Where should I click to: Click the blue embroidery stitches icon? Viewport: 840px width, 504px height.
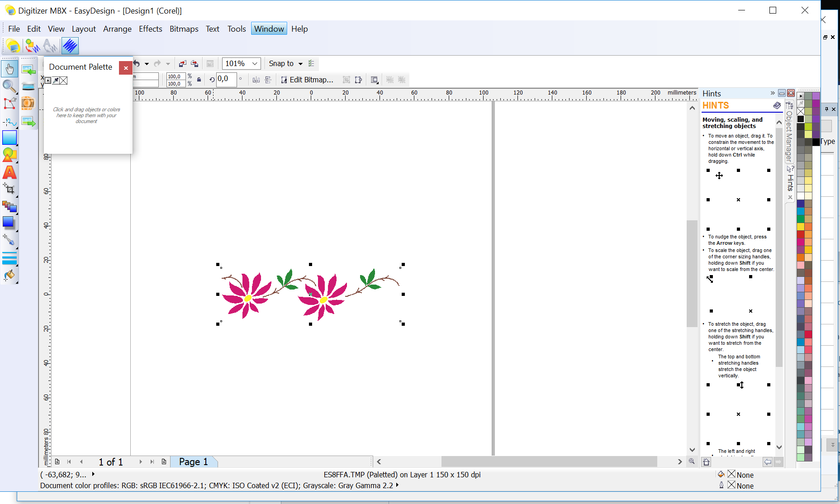coord(70,46)
